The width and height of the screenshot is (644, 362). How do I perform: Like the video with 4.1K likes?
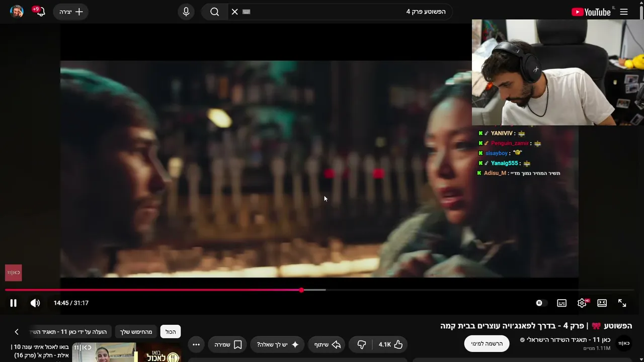point(390,344)
